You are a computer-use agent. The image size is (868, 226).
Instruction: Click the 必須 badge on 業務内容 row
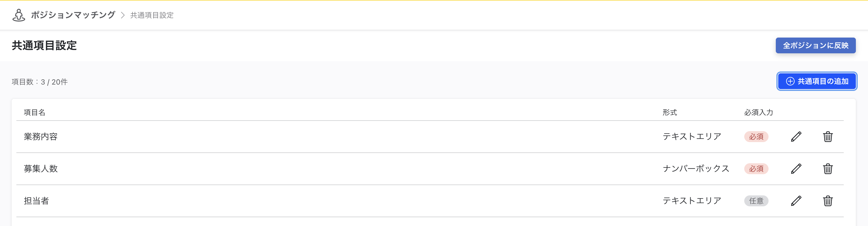tap(756, 137)
